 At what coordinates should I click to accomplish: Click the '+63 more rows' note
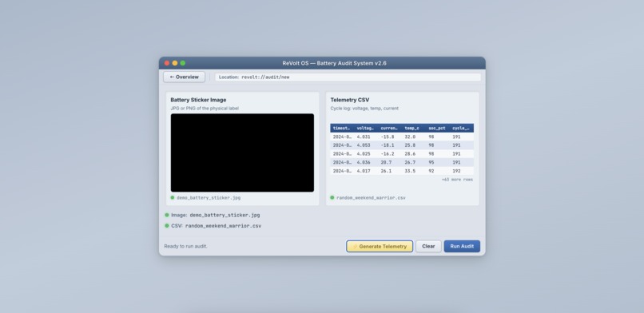(x=457, y=180)
